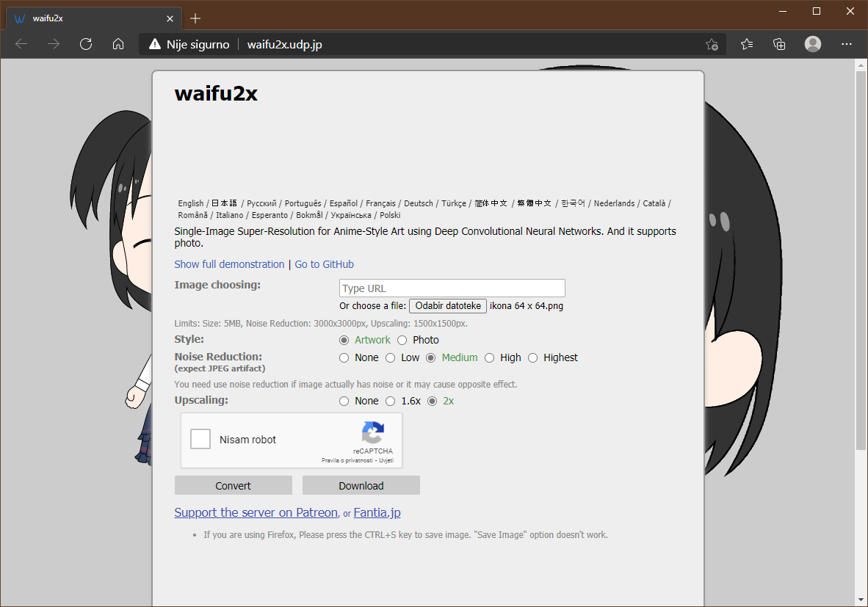868x607 pixels.
Task: Open the Favorites list icon
Action: pyautogui.click(x=747, y=44)
